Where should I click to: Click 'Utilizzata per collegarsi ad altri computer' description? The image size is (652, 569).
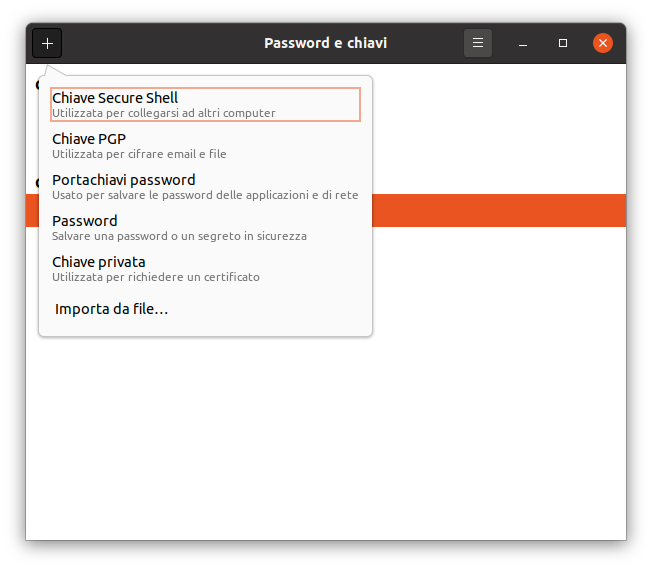pos(164,113)
